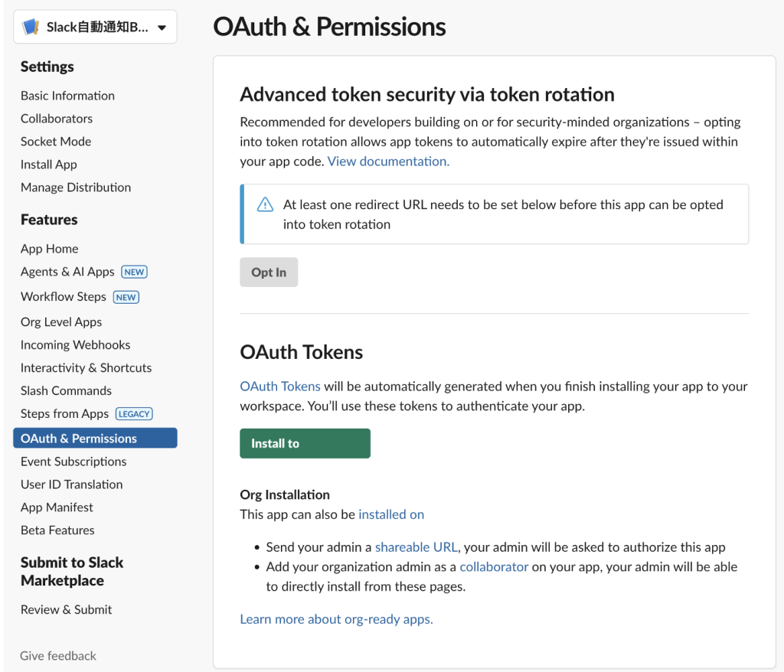Viewport: 784px width, 672px height.
Task: Click Submit to Slack Marketplace heading
Action: [71, 572]
